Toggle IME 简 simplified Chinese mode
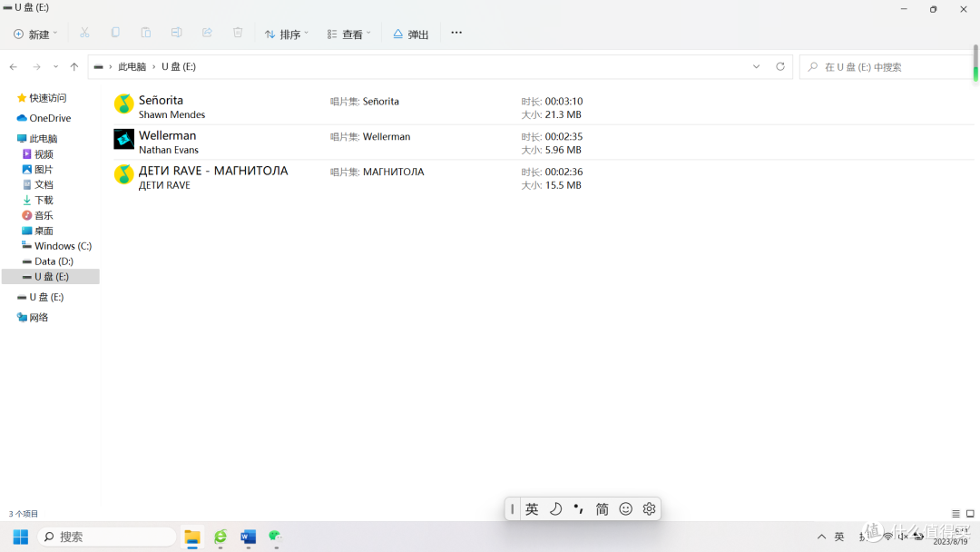The image size is (980, 552). pyautogui.click(x=602, y=508)
